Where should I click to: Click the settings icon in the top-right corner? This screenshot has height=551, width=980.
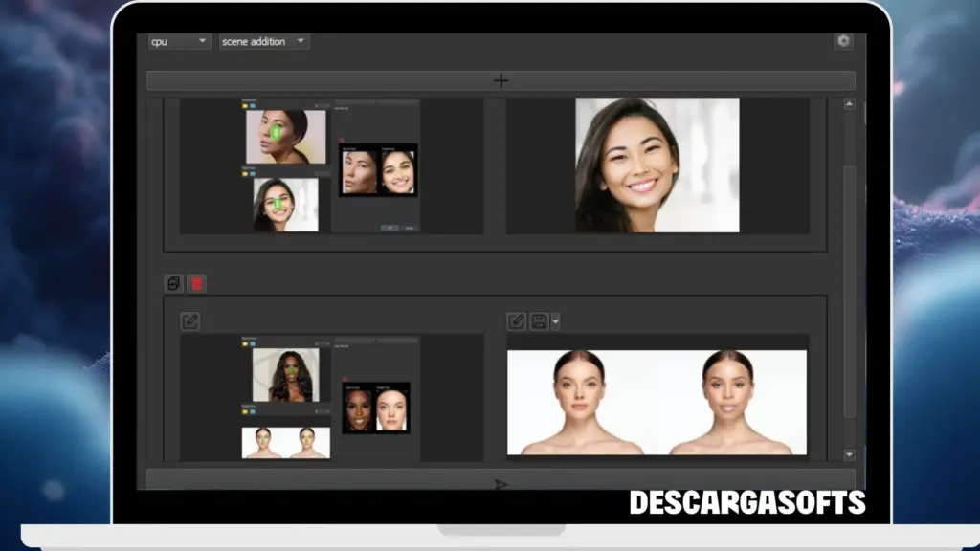844,41
